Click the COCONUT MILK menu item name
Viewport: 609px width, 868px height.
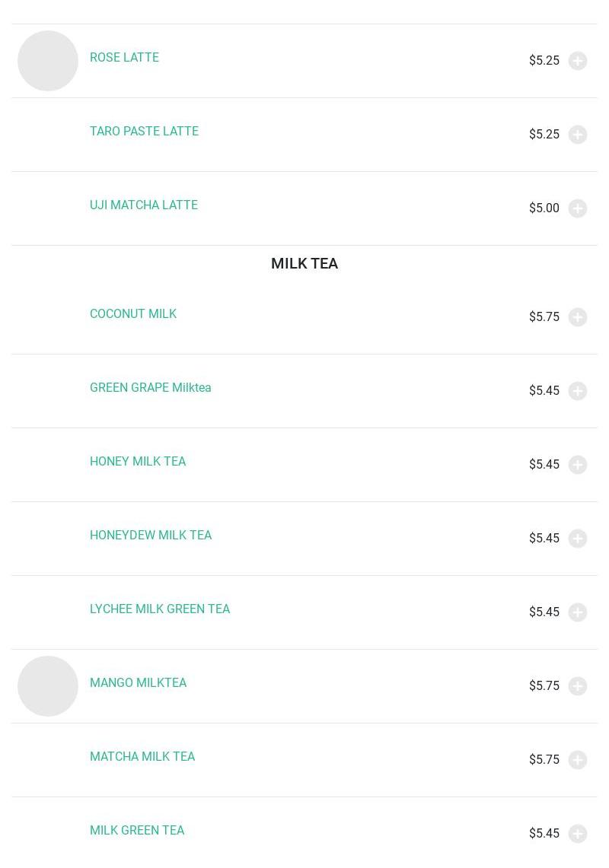click(132, 314)
